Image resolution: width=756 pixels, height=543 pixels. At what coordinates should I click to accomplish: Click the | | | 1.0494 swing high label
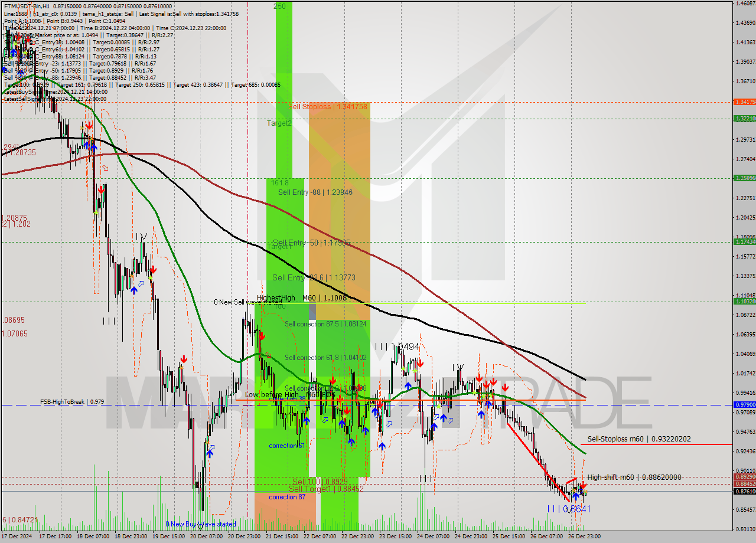pyautogui.click(x=397, y=346)
